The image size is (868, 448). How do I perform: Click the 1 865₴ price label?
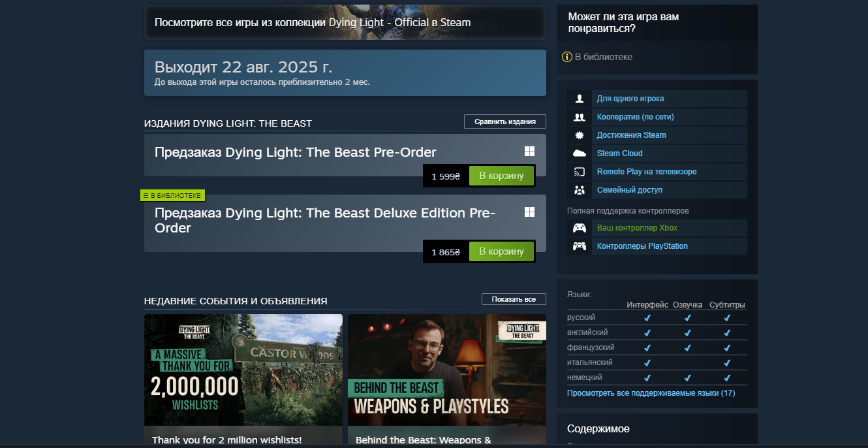tap(446, 252)
